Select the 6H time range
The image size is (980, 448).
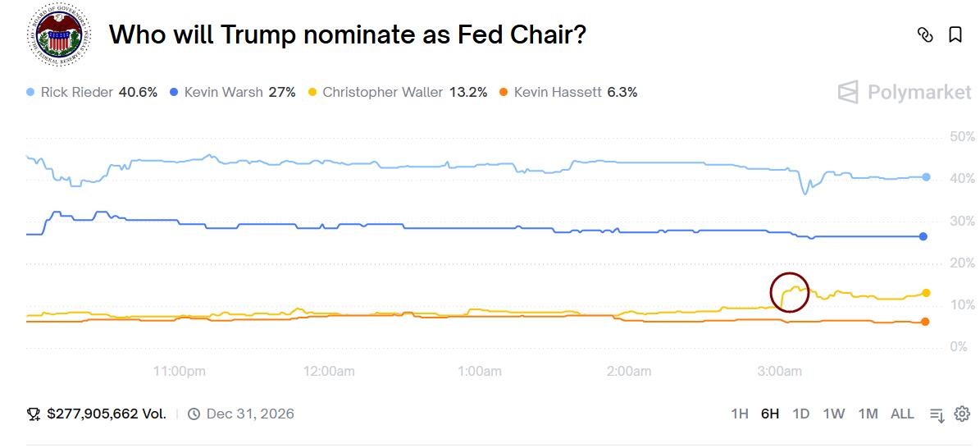point(770,414)
